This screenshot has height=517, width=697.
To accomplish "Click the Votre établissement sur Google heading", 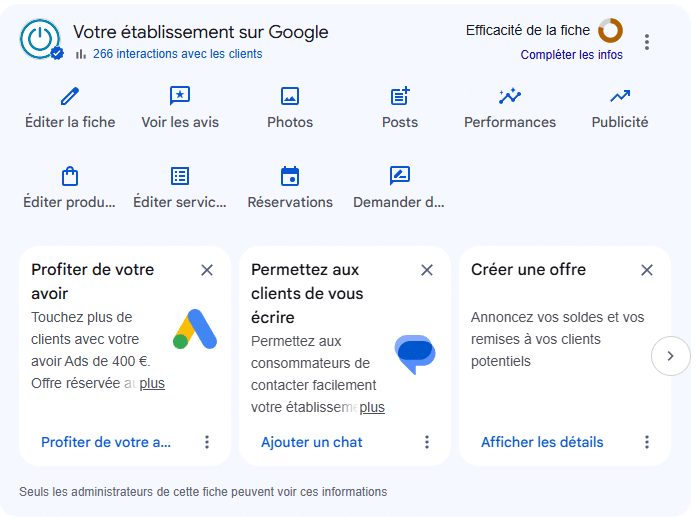I will (x=200, y=32).
